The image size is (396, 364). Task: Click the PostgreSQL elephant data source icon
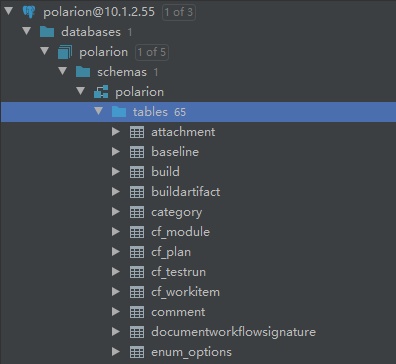click(x=29, y=12)
